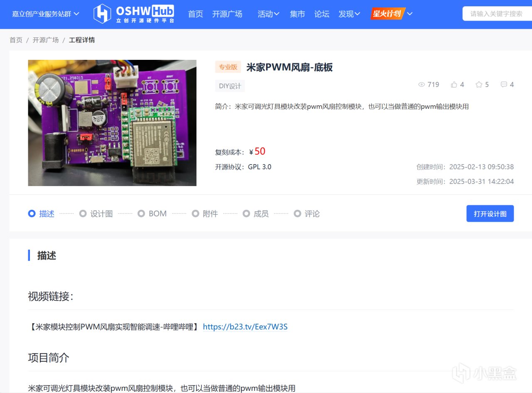Click the 项目简介 heading
The image size is (532, 393).
(49, 358)
